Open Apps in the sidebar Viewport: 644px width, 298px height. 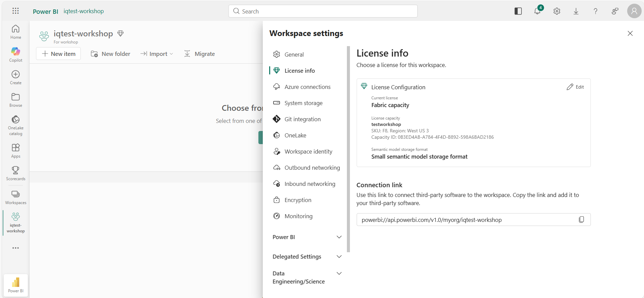(x=15, y=151)
